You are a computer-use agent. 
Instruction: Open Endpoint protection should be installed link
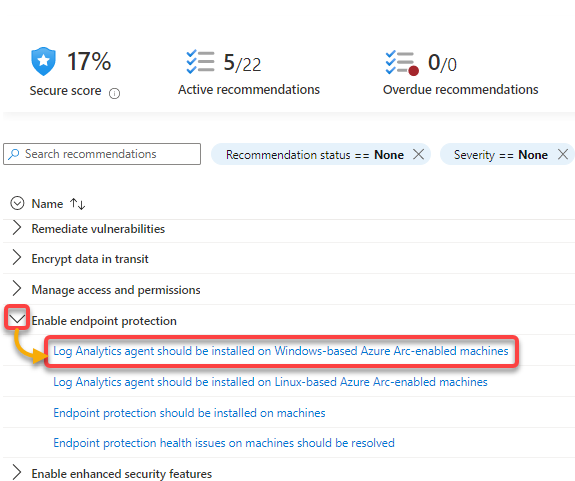189,413
